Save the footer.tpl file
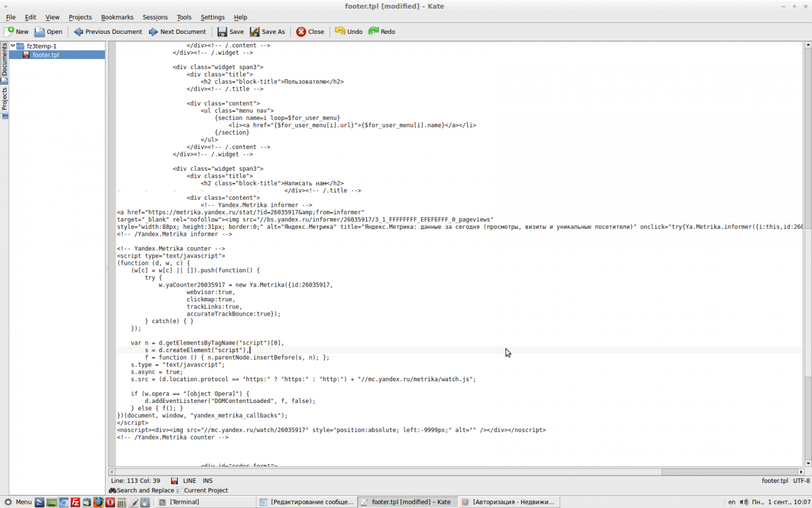The width and height of the screenshot is (812, 508). coord(231,32)
